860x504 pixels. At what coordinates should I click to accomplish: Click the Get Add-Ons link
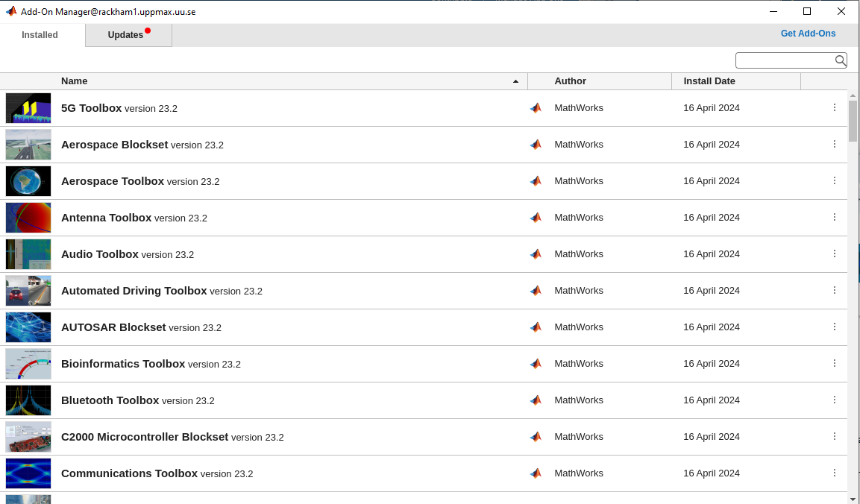click(x=808, y=34)
